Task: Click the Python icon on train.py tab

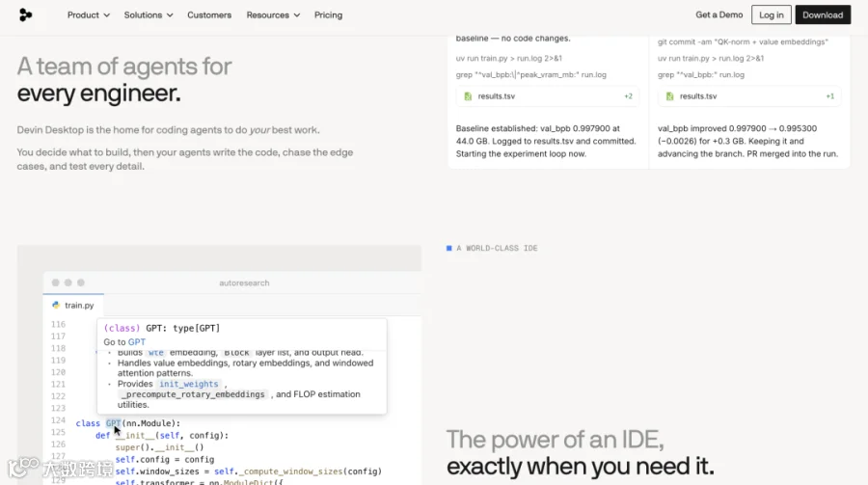Action: coord(55,305)
